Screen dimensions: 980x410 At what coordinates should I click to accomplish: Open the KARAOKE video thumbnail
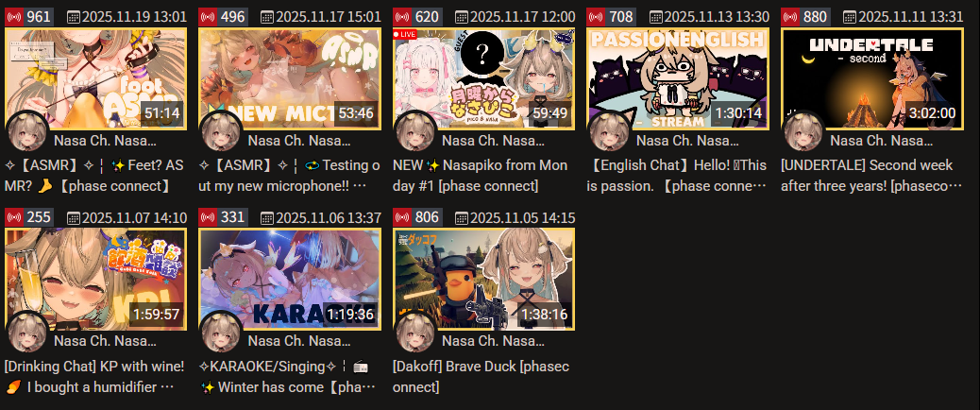coord(290,280)
